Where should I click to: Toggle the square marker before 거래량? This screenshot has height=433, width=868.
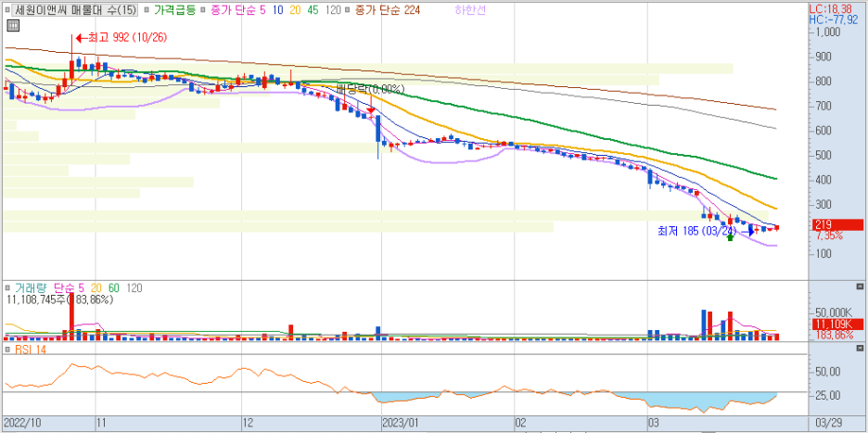click(7, 287)
